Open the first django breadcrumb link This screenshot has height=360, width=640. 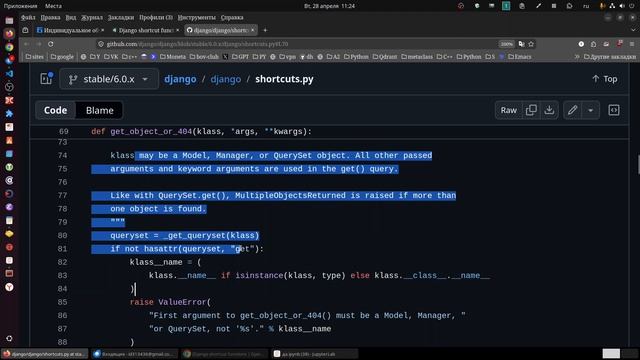180,79
